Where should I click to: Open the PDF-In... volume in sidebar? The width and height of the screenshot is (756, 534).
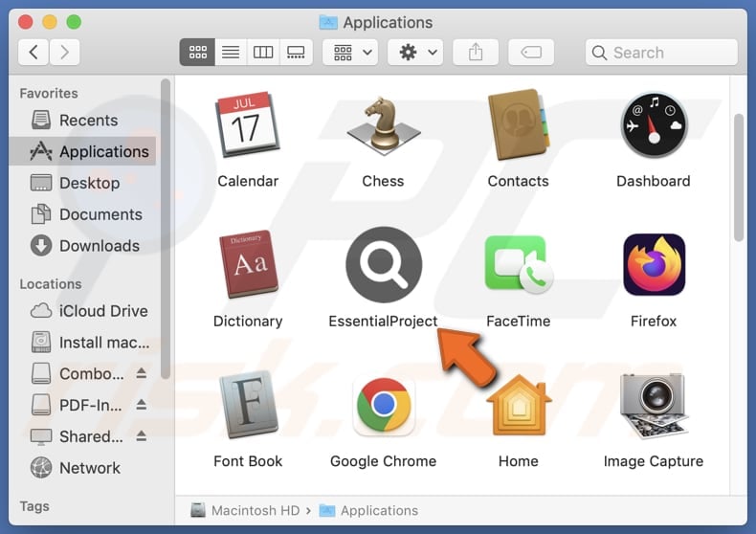pyautogui.click(x=78, y=406)
